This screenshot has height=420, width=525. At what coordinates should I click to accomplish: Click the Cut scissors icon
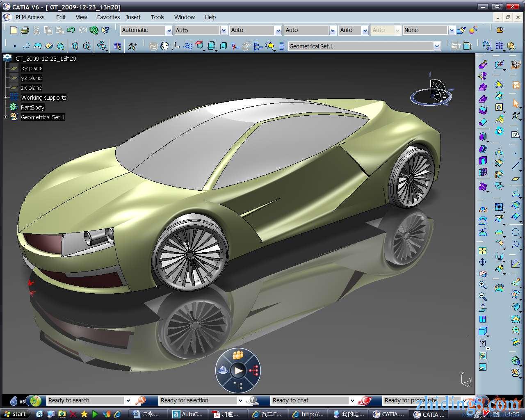[37, 30]
